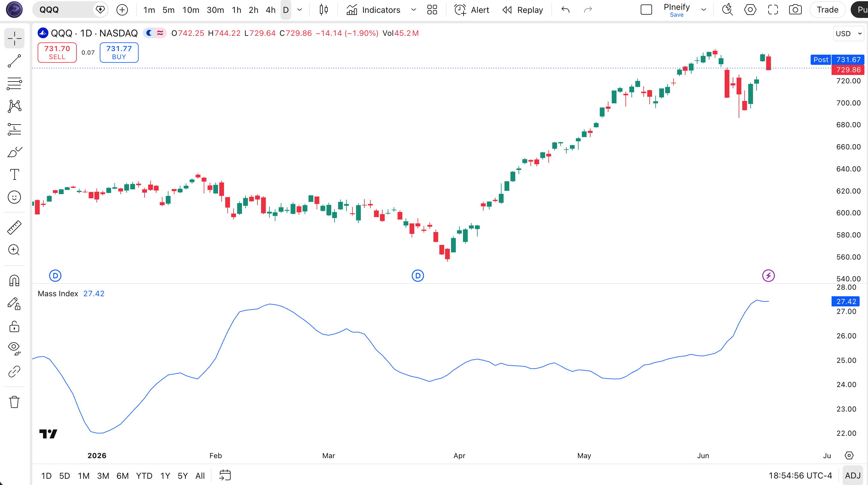Open the emoji icons tool
868x485 pixels.
click(x=14, y=197)
